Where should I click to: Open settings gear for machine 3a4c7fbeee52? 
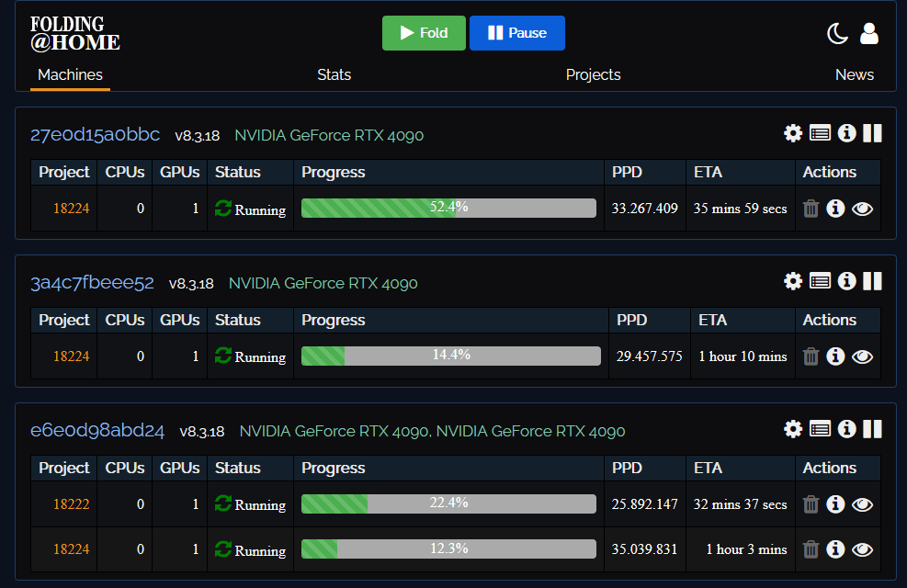[793, 281]
